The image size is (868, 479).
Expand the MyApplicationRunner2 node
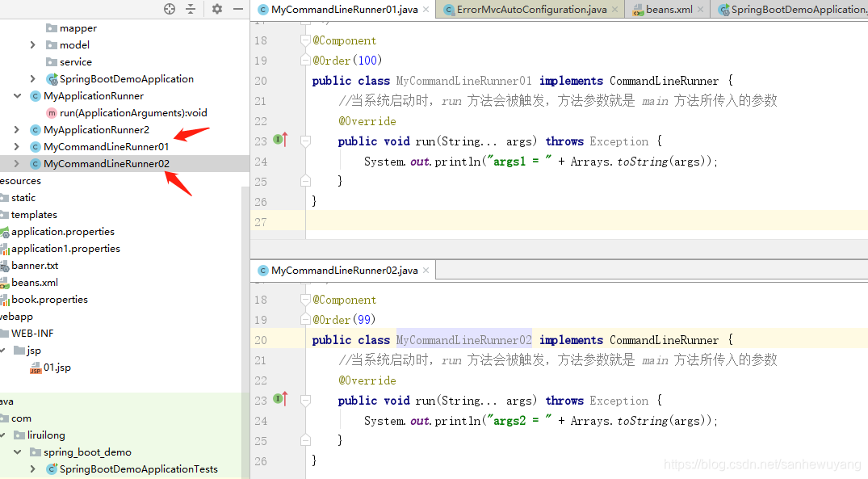tap(17, 129)
